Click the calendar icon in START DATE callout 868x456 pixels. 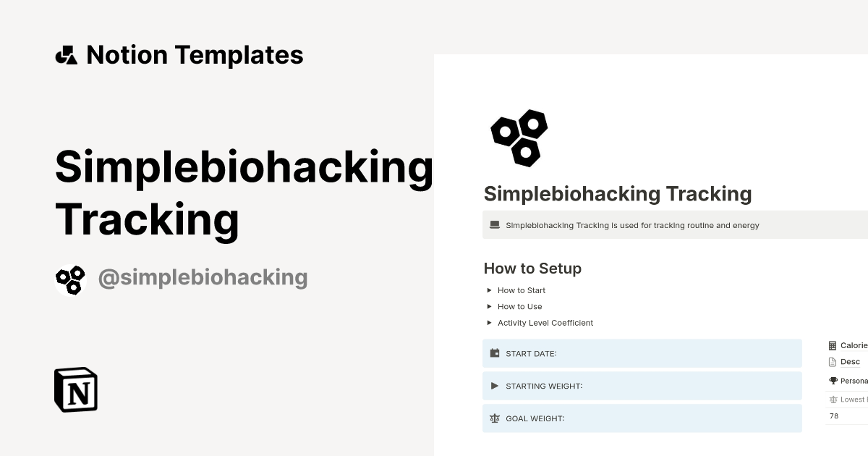(x=495, y=353)
